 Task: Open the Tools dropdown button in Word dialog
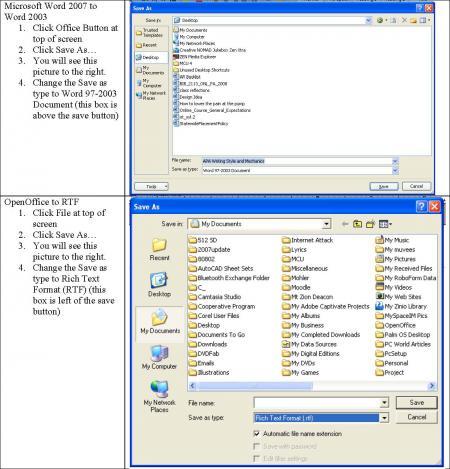coord(151,186)
